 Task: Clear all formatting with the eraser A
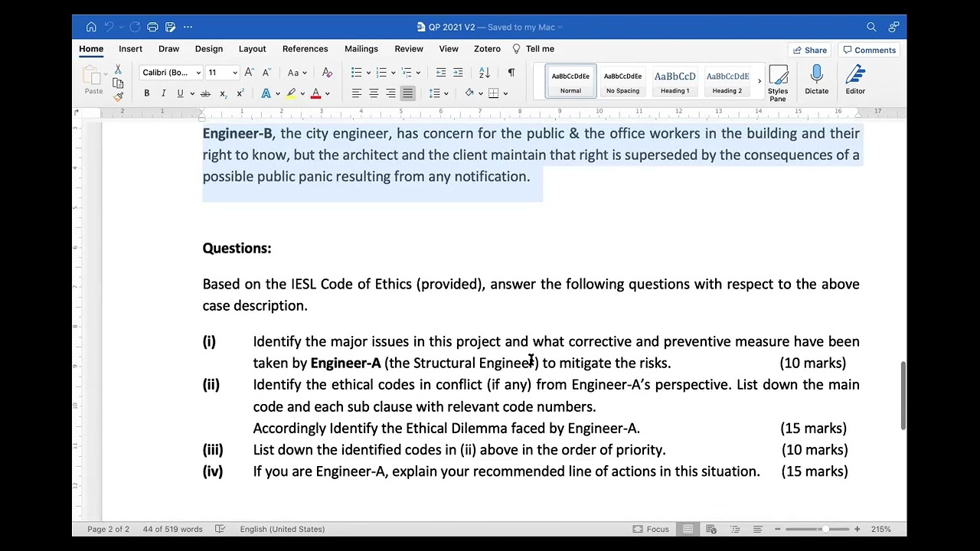[327, 72]
